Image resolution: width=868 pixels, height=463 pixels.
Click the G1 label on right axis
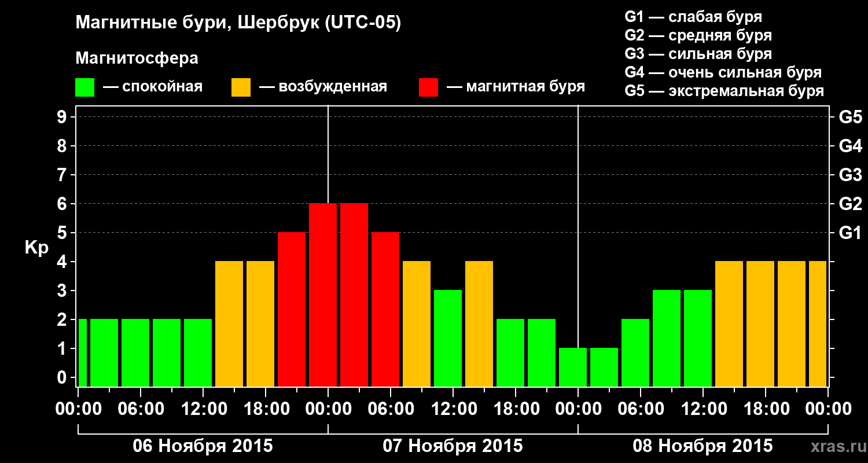pyautogui.click(x=850, y=233)
